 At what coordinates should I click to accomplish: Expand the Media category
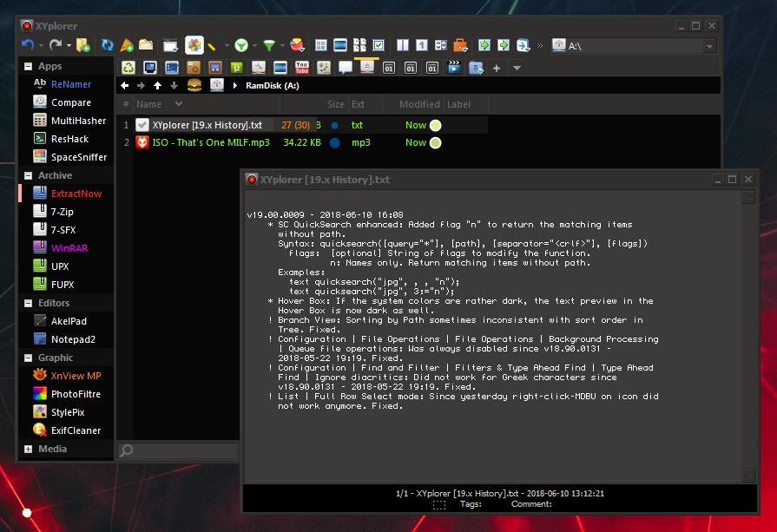click(29, 449)
